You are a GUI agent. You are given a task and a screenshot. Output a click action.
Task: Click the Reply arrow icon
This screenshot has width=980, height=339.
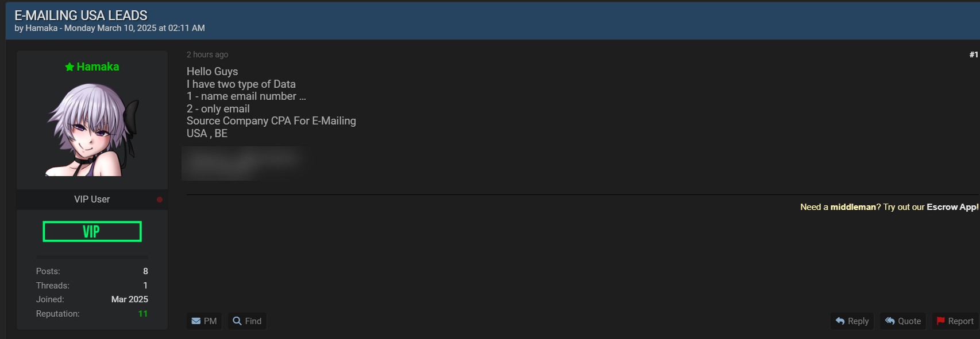click(840, 321)
